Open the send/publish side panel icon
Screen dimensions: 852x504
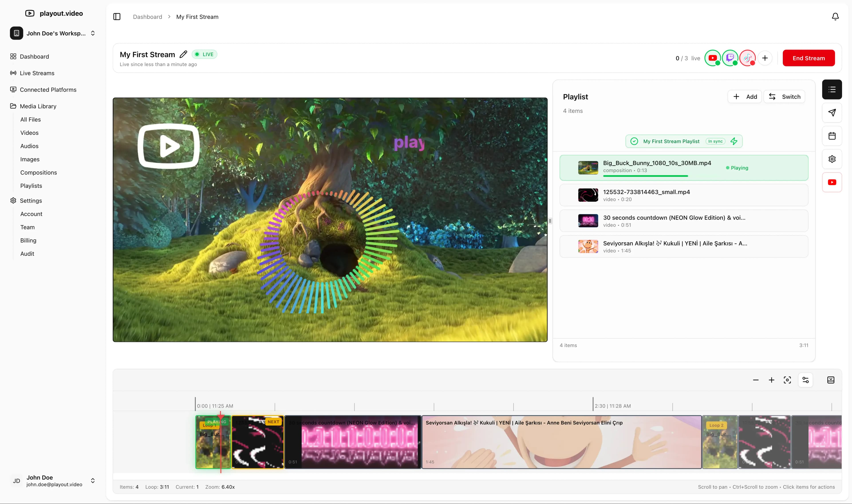(832, 113)
